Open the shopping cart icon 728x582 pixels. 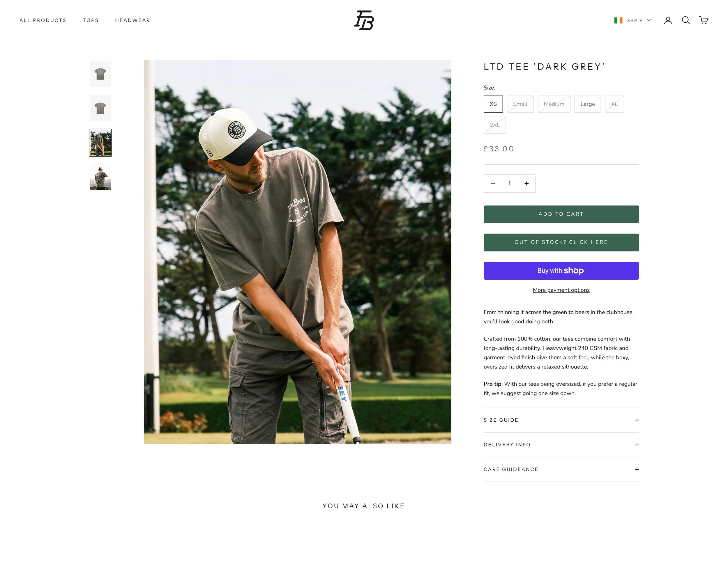coord(703,20)
